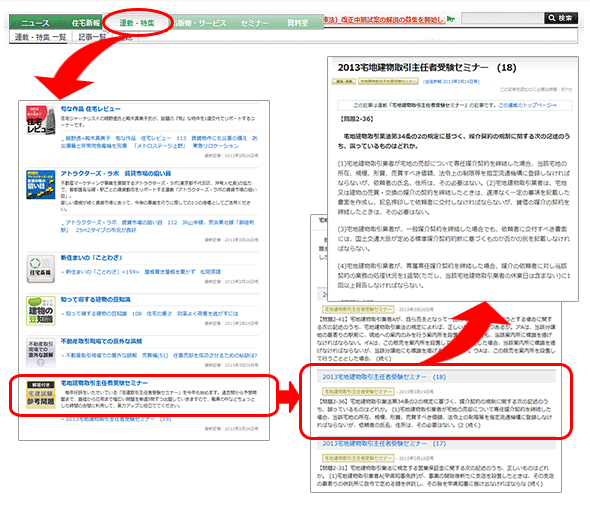
Task: Open the 旬な作品 住宅レビュー series title
Action: click(x=91, y=109)
